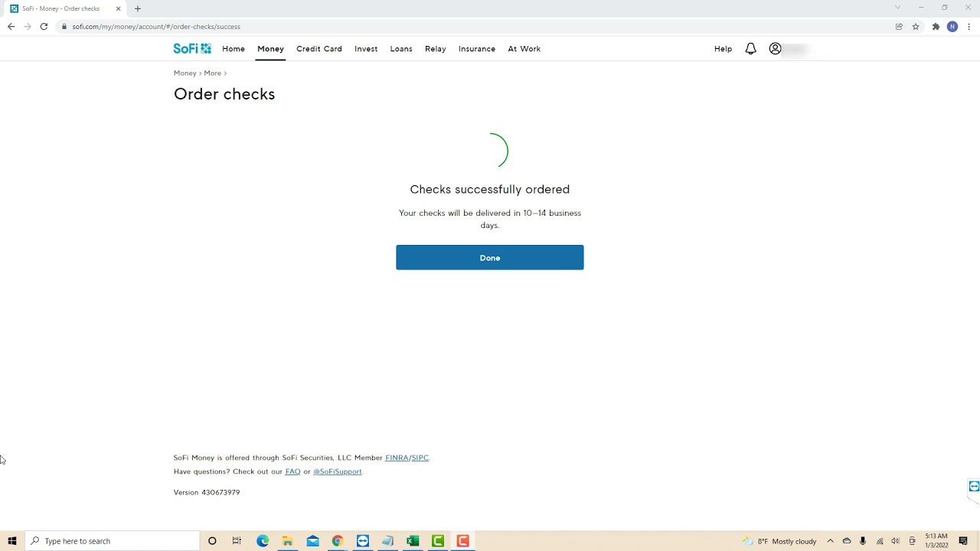Open TeamViewer from taskbar
Image resolution: width=980 pixels, height=551 pixels.
pyautogui.click(x=363, y=541)
